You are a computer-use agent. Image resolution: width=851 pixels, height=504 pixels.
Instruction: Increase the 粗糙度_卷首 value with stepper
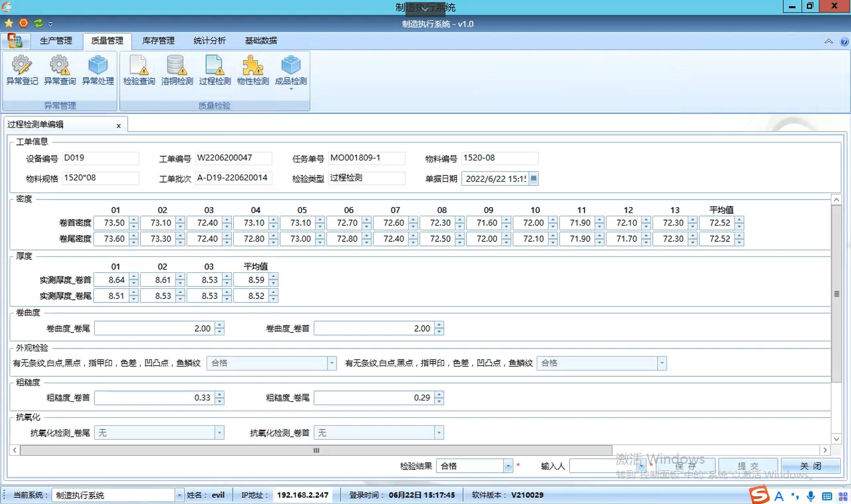tap(220, 395)
